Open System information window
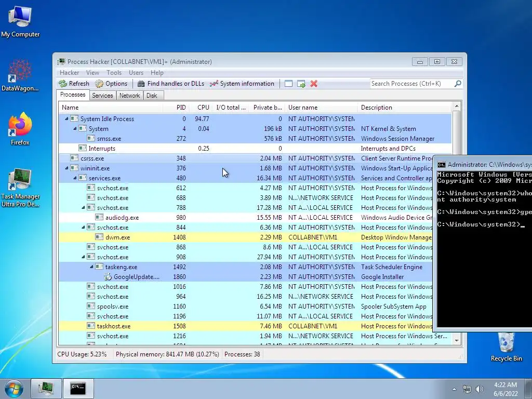532x399 pixels. click(x=242, y=84)
